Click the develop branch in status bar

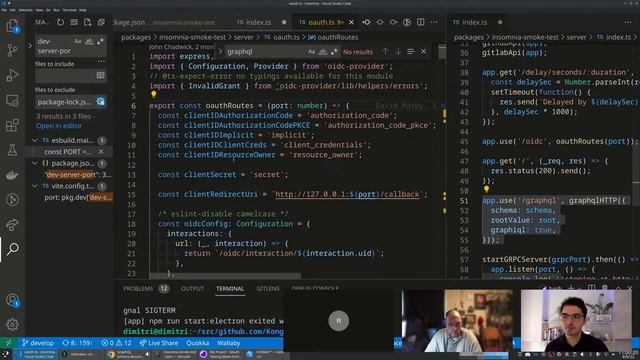click(x=38, y=343)
